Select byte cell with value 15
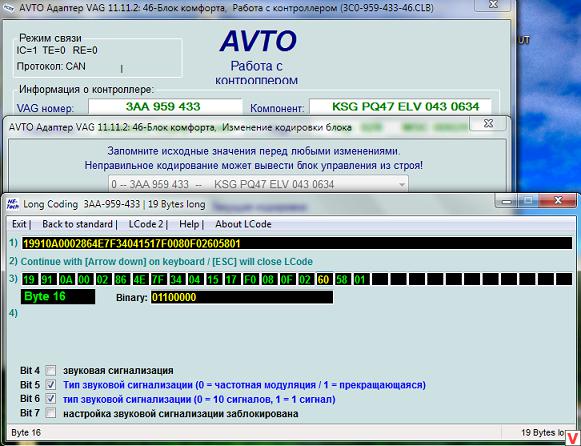This screenshot has height=446, width=581. pos(213,279)
